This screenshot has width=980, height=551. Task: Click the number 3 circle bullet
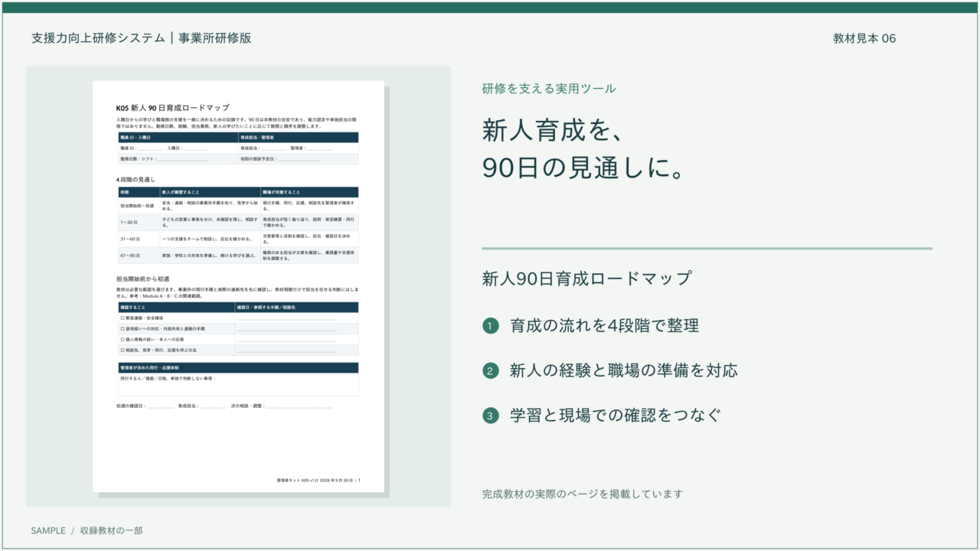[490, 416]
